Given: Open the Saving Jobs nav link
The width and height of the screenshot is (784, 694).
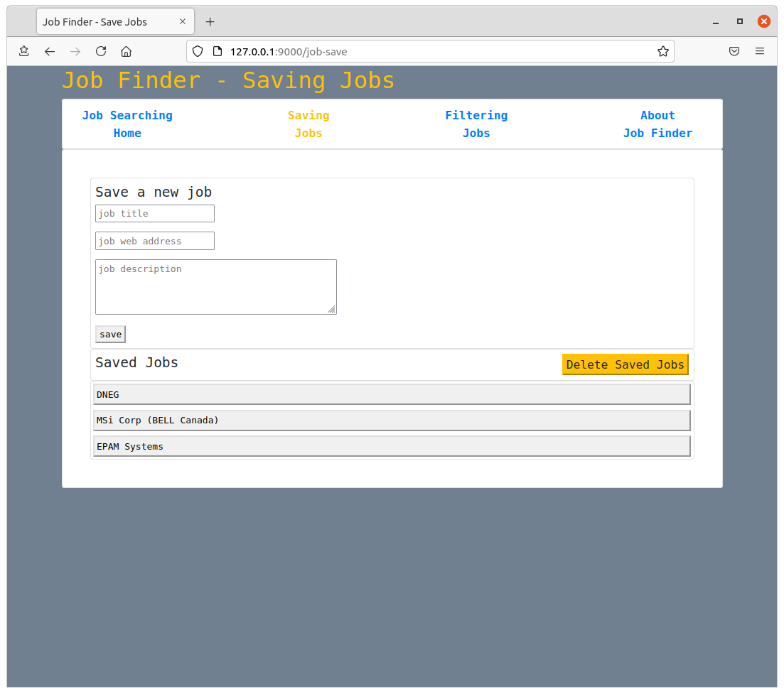Looking at the screenshot, I should tap(308, 124).
